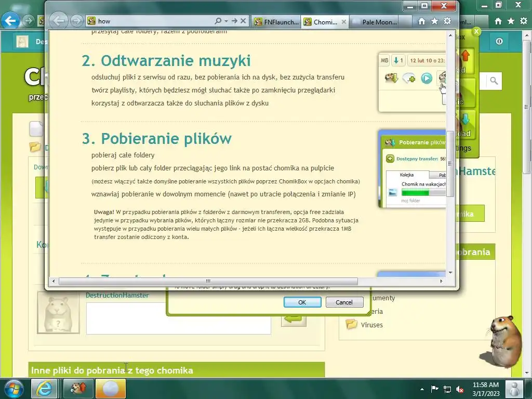
Task: Click the horizontal scrollbar left arrow
Action: 54,281
